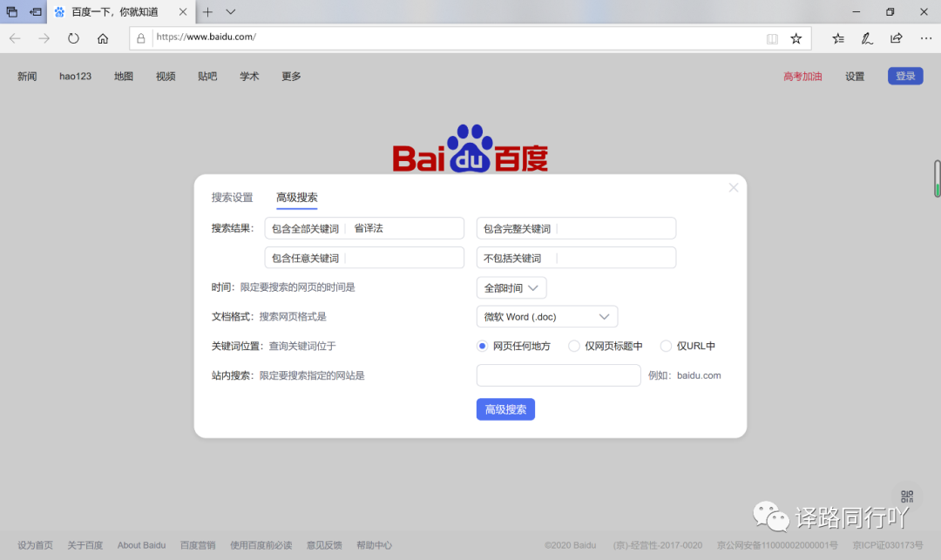Image resolution: width=941 pixels, height=560 pixels.
Task: Click the blue 高级搜索 submit button
Action: (x=505, y=409)
